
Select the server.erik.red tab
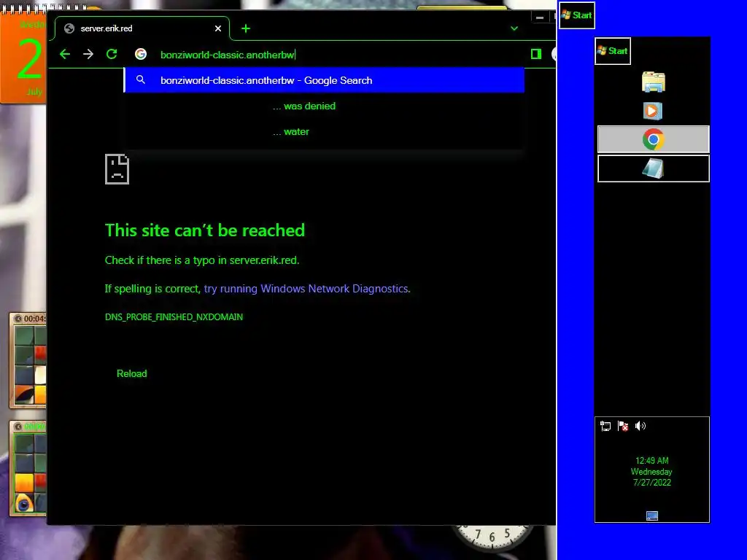pyautogui.click(x=142, y=28)
